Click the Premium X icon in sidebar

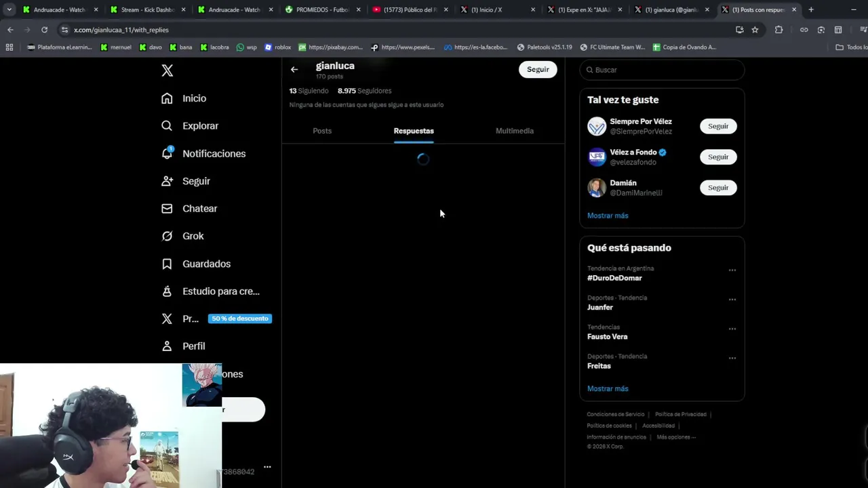click(x=167, y=319)
